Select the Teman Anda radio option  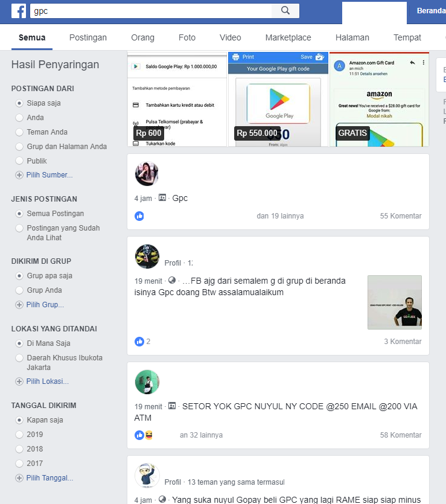(x=19, y=132)
